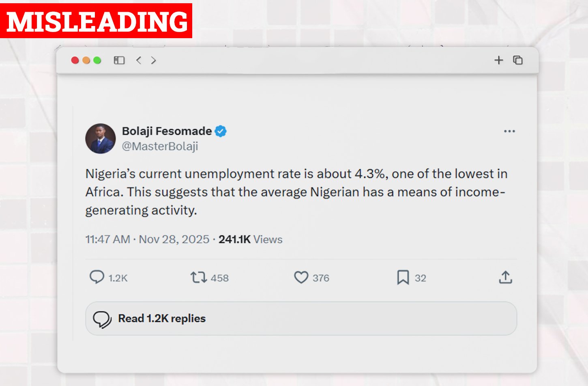Click the retweet arrows icon

(x=199, y=278)
